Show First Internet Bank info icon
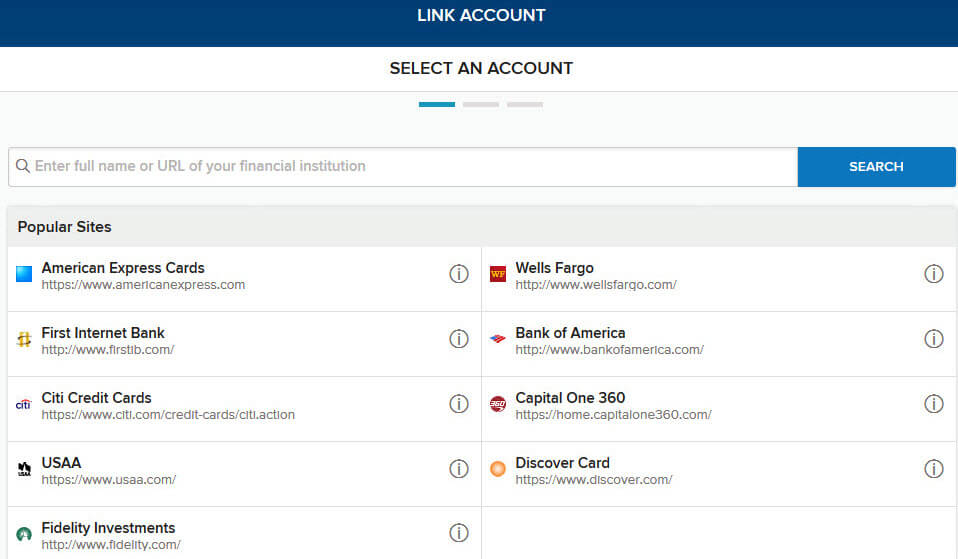This screenshot has width=958, height=559. pyautogui.click(x=459, y=338)
